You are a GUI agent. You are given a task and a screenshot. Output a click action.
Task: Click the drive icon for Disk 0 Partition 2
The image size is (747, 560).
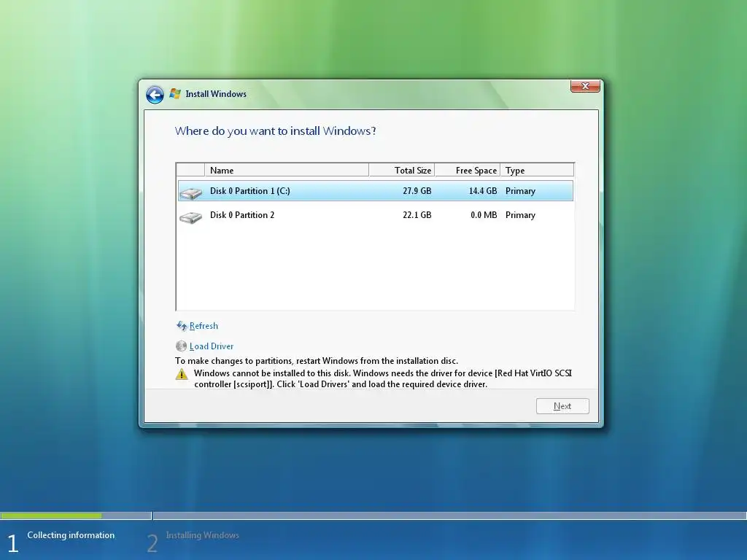pos(190,217)
